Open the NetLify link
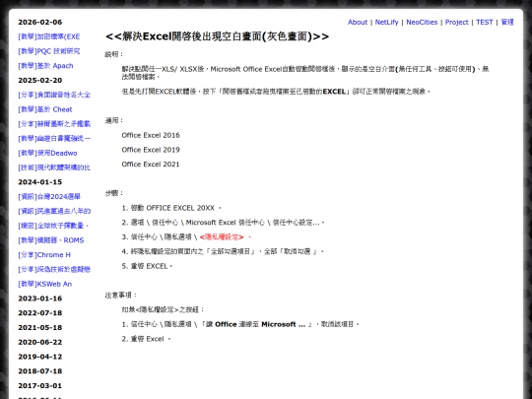The image size is (532, 399). point(386,22)
